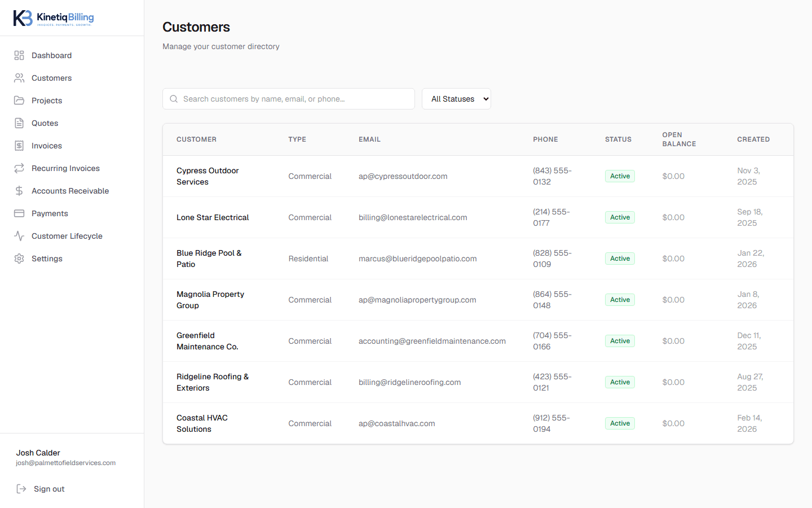Open Coastal HVAC Solutions customer
The image size is (812, 508).
(x=202, y=423)
